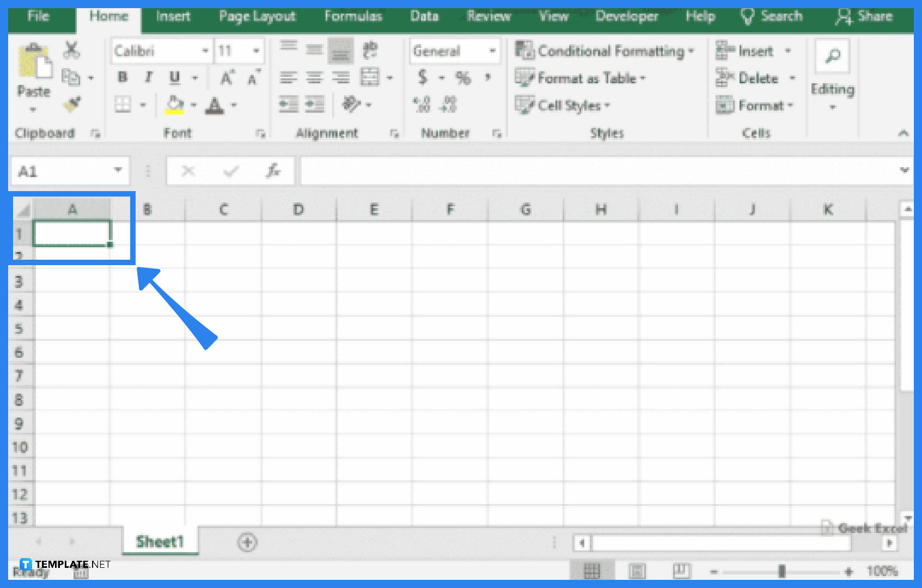Click the Insert Function (fx) button
The width and height of the screenshot is (922, 588).
tap(274, 170)
